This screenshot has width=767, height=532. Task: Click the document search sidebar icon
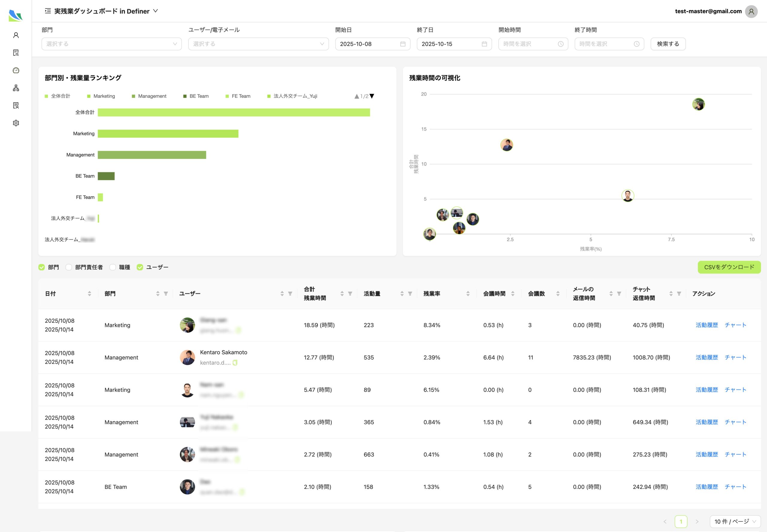(x=16, y=53)
